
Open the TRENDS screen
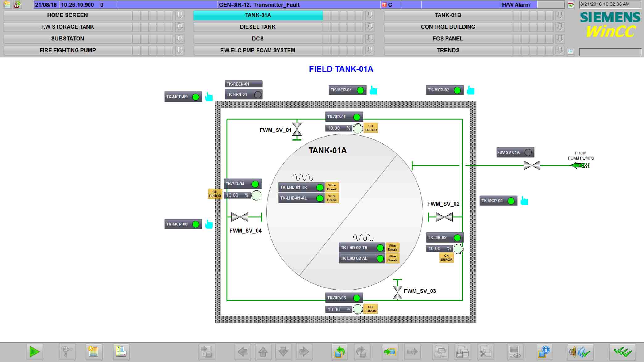448,50
